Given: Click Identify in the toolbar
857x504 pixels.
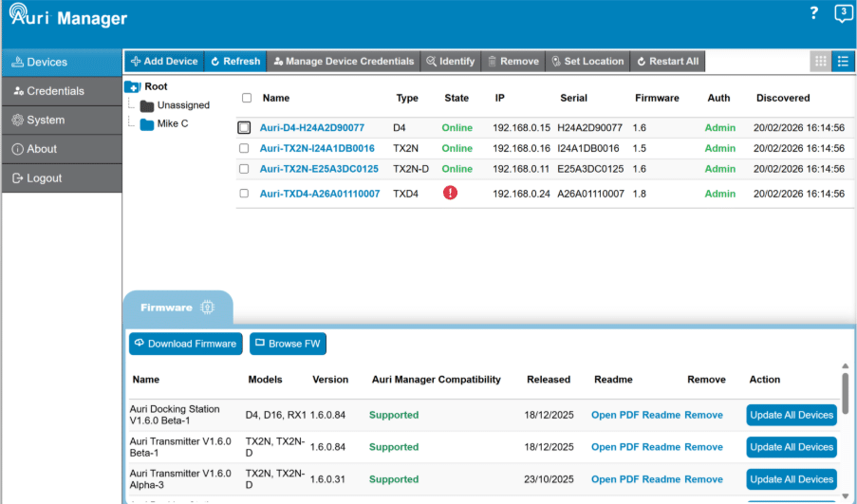Looking at the screenshot, I should pyautogui.click(x=451, y=62).
